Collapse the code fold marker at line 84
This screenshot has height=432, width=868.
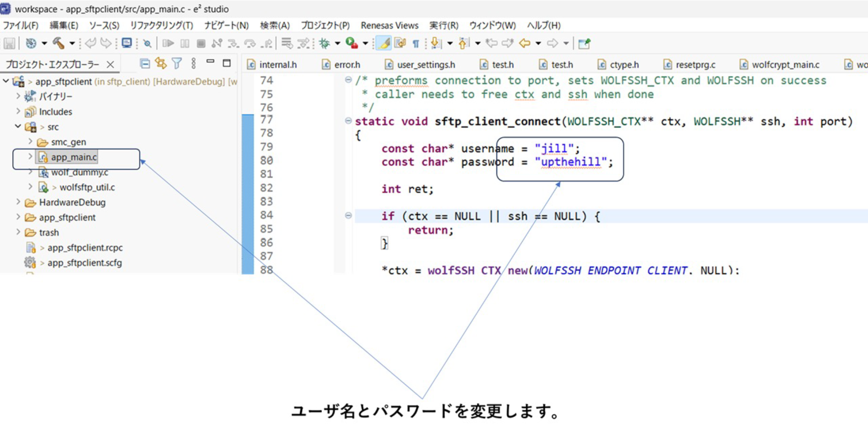pos(348,216)
